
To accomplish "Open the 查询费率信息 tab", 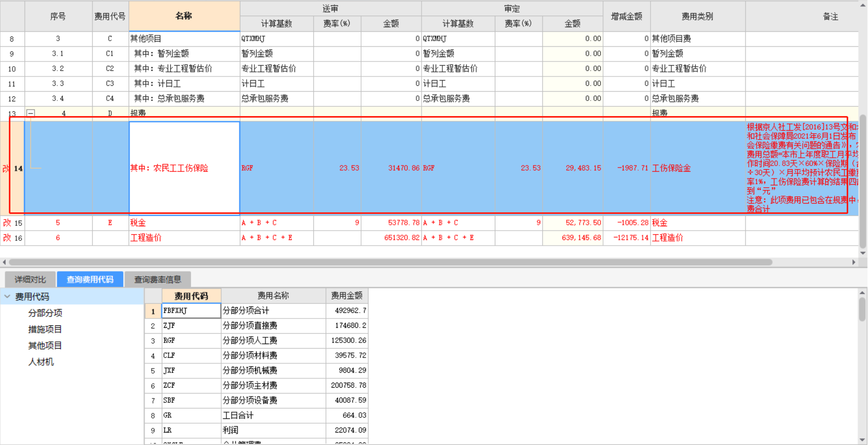I will click(x=158, y=279).
